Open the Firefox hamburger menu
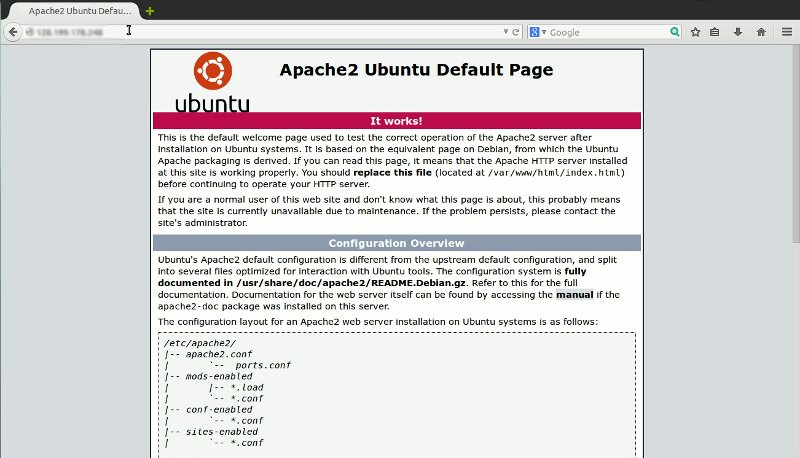The width and height of the screenshot is (800, 458). [x=787, y=32]
